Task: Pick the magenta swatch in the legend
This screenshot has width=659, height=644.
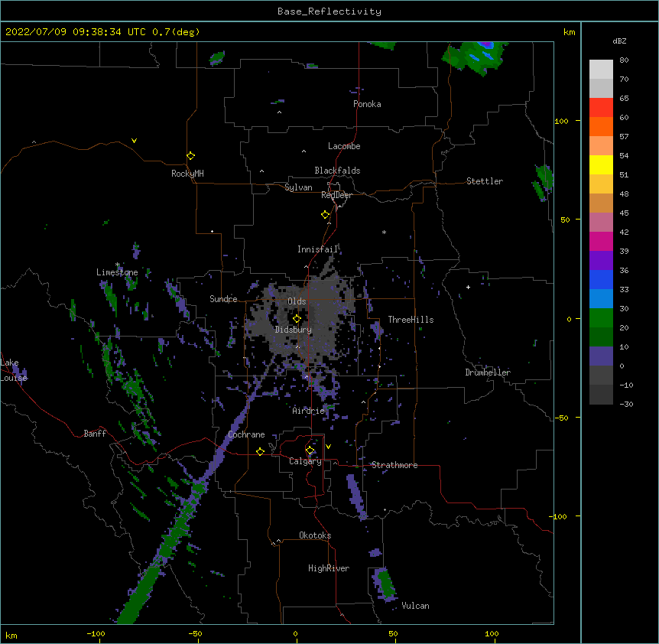Action: 601,241
